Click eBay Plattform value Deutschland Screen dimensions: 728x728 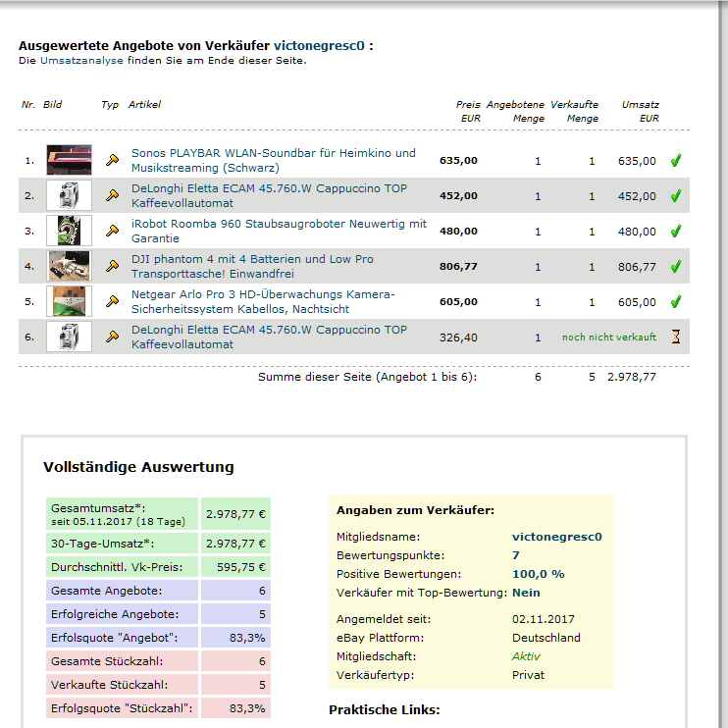pyautogui.click(x=546, y=638)
